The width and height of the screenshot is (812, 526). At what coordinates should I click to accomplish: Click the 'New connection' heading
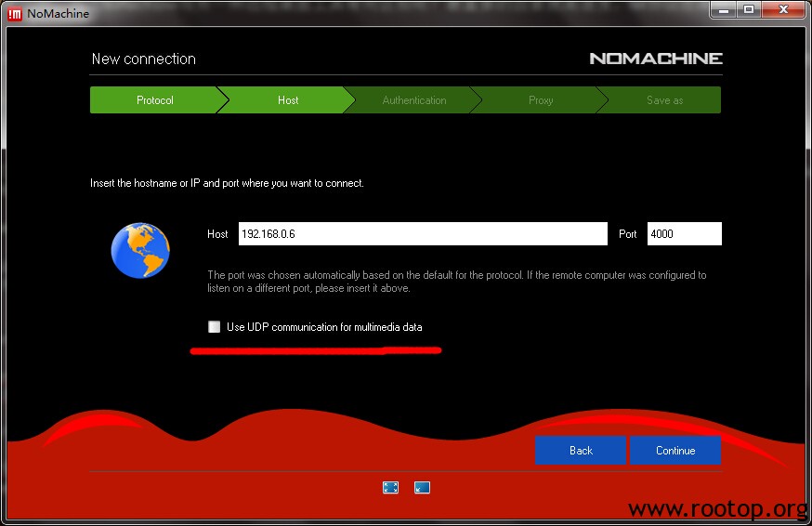tap(144, 59)
